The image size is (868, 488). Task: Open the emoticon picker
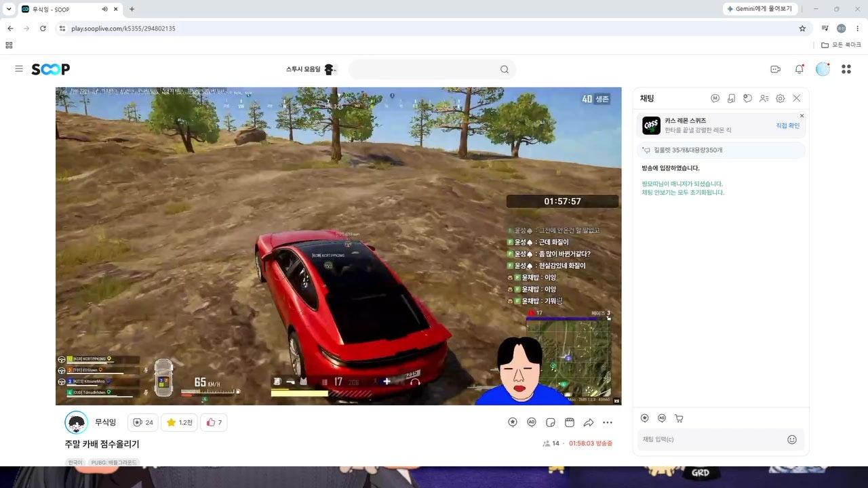tap(791, 439)
